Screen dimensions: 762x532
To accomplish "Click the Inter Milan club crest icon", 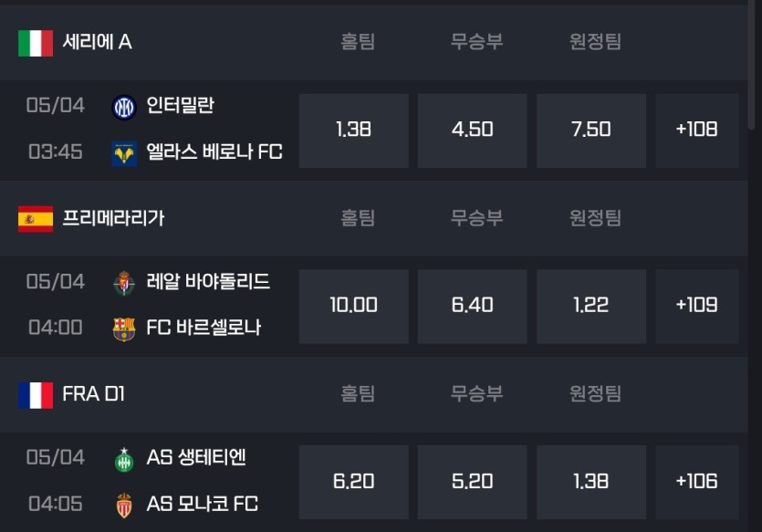I will pos(124,107).
